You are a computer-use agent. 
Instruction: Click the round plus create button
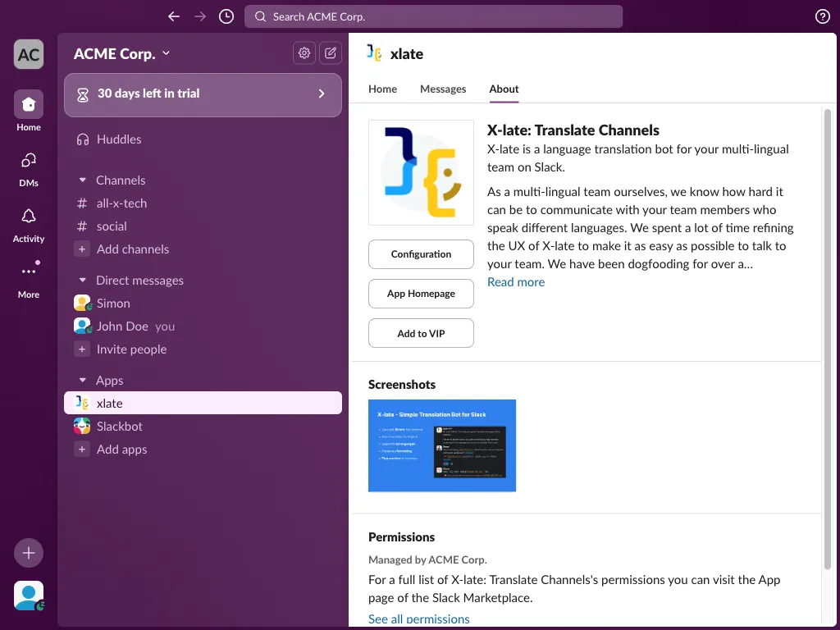(x=29, y=553)
